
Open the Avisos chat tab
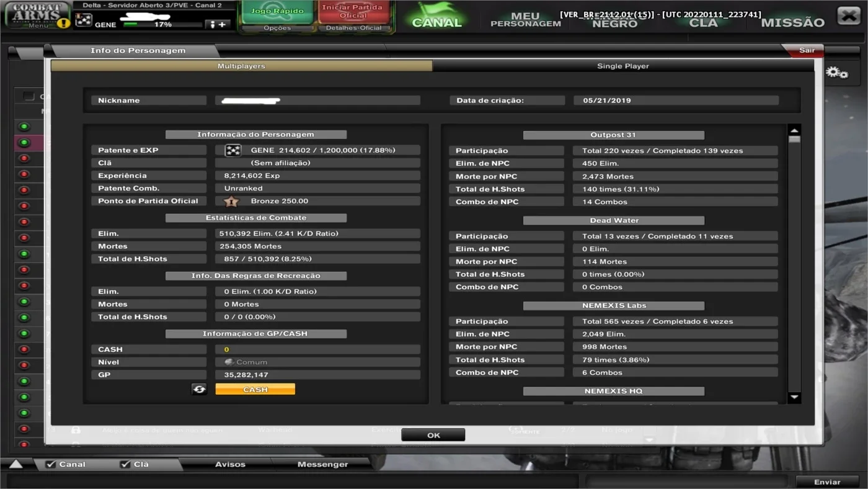(230, 464)
